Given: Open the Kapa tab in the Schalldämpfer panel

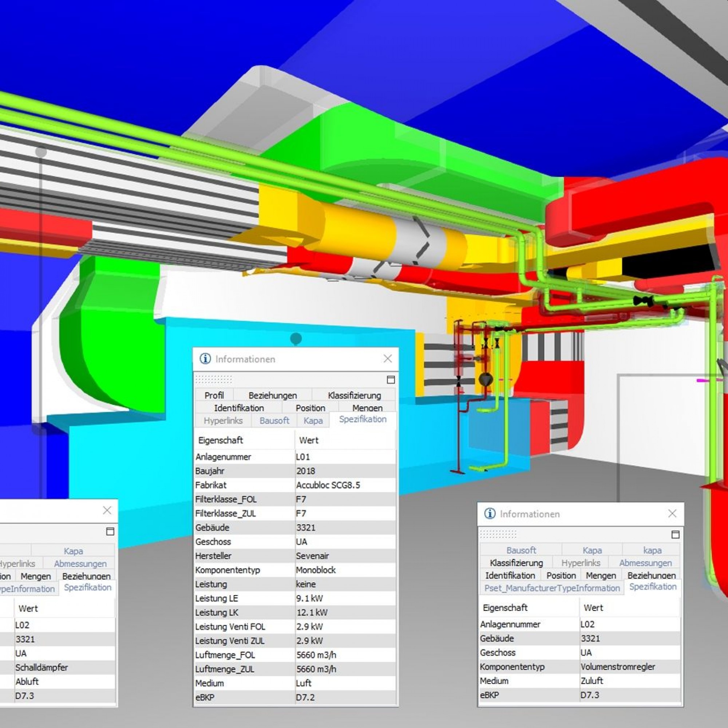Looking at the screenshot, I should click(x=73, y=551).
